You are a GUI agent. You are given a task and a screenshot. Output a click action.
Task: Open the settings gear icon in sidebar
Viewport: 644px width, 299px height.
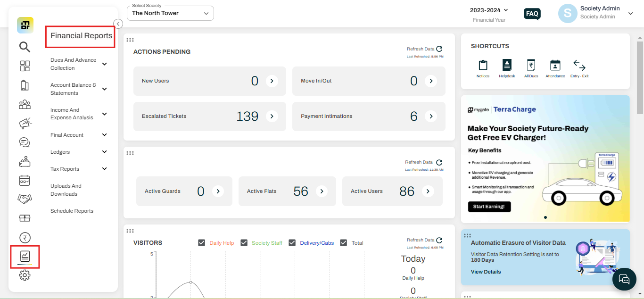click(25, 276)
